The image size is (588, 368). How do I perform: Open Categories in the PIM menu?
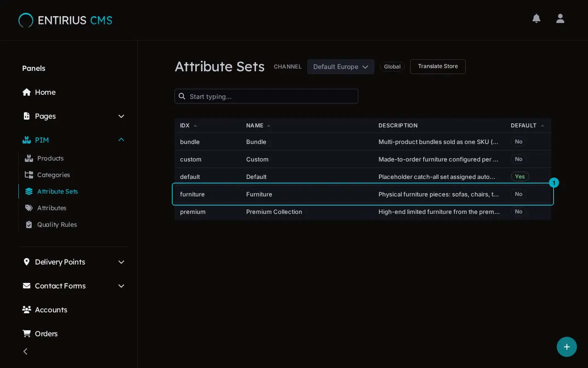coord(54,175)
